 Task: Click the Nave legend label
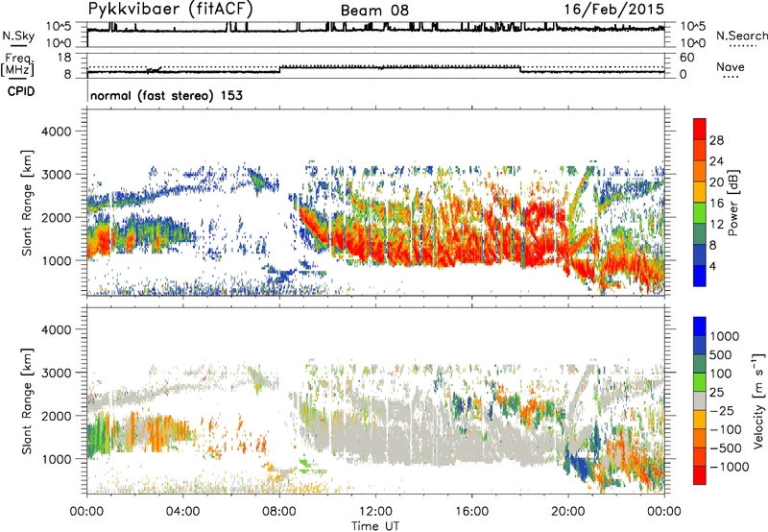(x=731, y=66)
